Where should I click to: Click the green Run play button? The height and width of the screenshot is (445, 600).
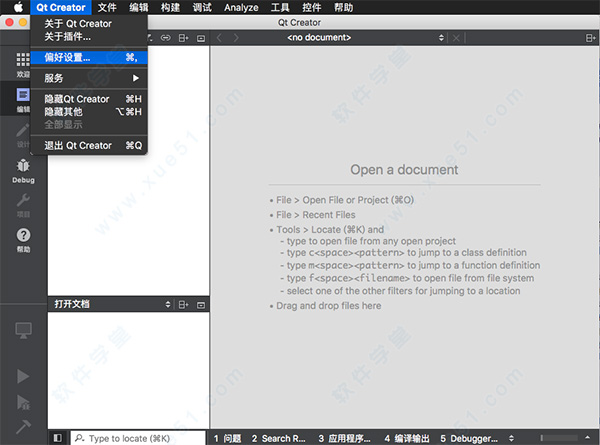[23, 377]
